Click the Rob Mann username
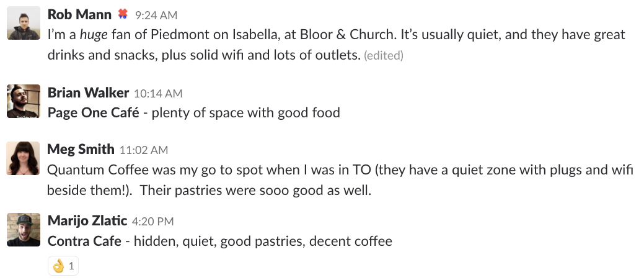This screenshot has height=280, width=644. click(x=79, y=14)
